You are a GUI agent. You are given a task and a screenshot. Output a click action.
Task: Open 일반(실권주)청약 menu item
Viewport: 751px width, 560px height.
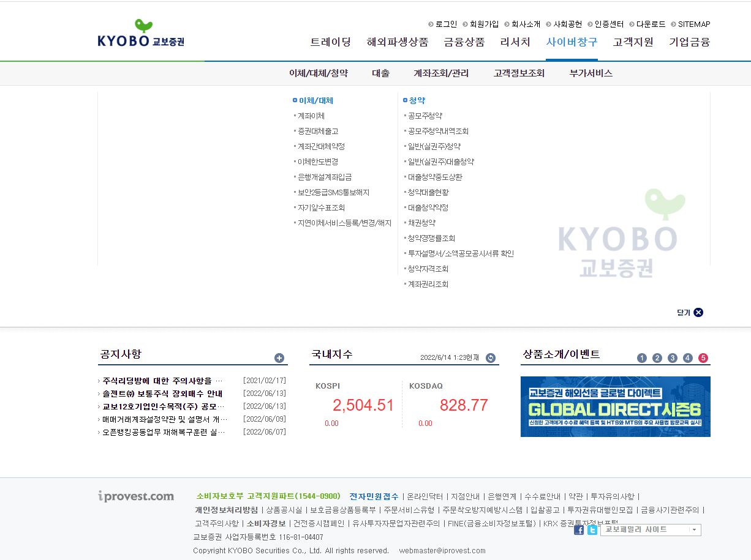coord(434,146)
